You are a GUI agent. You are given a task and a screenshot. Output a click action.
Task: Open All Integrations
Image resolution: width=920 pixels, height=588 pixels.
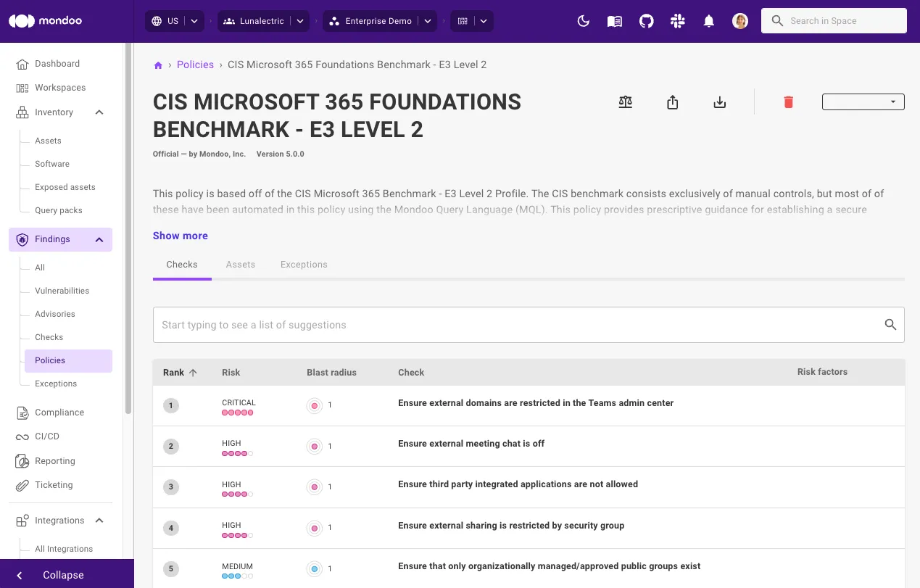point(64,549)
